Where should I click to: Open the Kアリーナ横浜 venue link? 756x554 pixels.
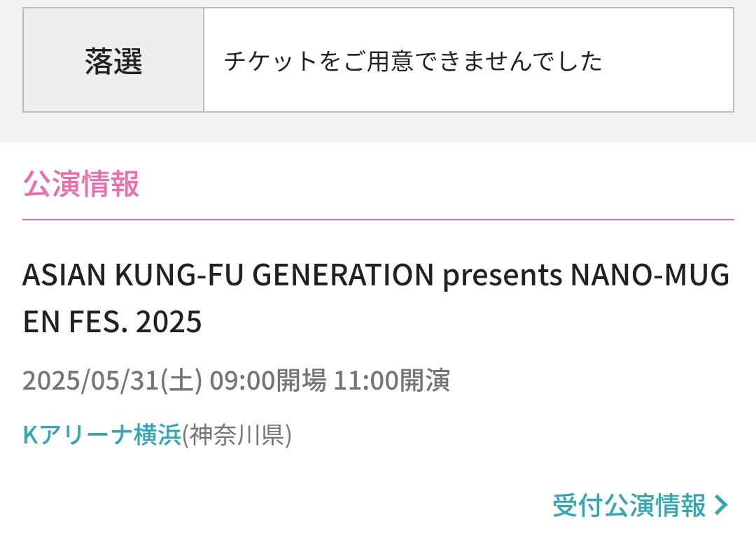[101, 434]
